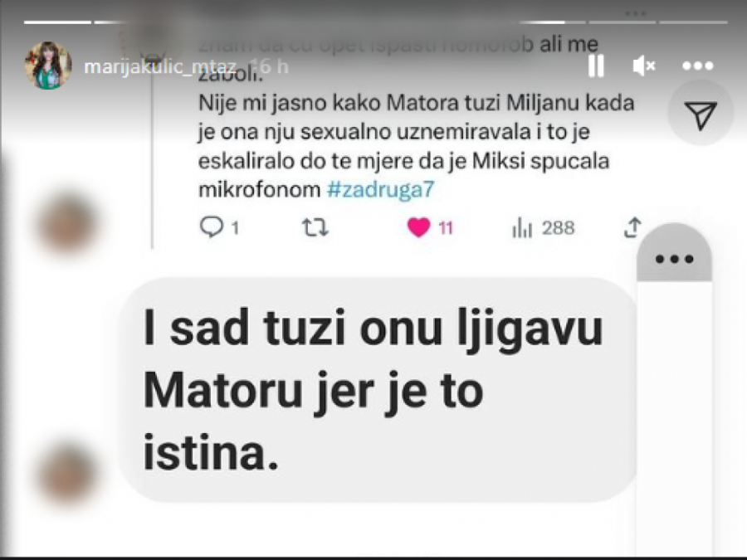
Task: Open the lower blurred commenter avatar
Action: [66, 474]
